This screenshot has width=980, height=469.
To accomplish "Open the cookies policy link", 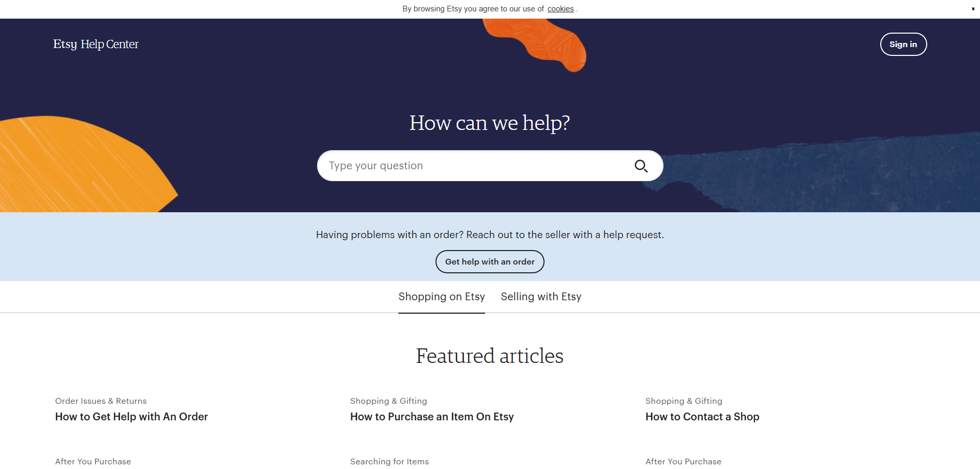I will [561, 9].
